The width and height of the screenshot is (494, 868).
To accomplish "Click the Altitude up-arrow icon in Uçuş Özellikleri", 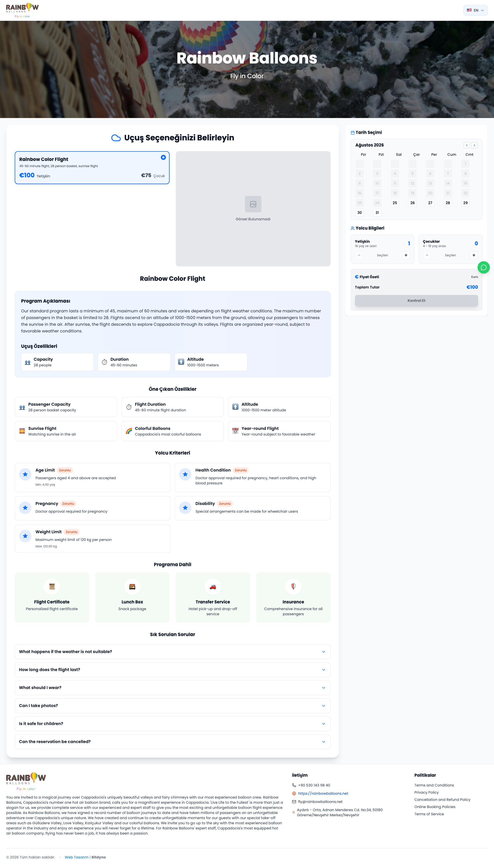I will point(181,362).
